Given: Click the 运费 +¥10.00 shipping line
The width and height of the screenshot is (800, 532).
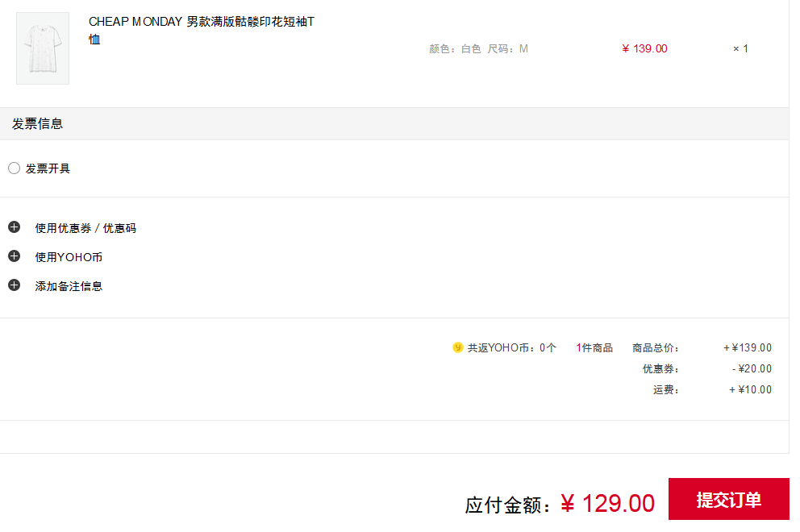Looking at the screenshot, I should click(x=712, y=389).
